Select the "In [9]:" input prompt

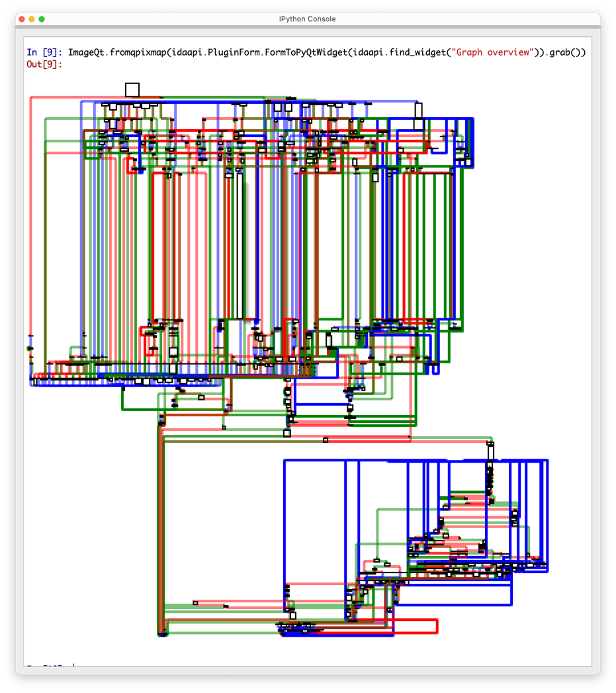coord(44,52)
